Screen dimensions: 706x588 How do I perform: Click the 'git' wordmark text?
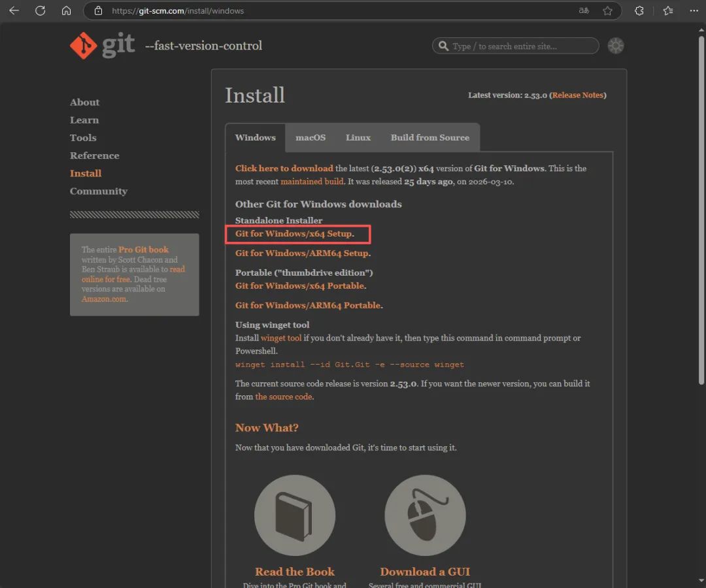pos(118,46)
